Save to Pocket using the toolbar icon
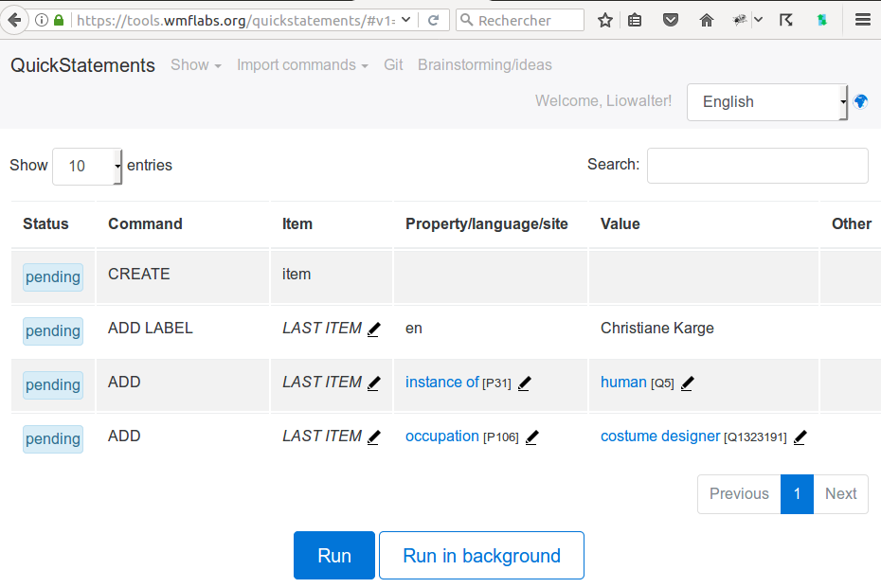The width and height of the screenshot is (881, 588). pyautogui.click(x=671, y=21)
